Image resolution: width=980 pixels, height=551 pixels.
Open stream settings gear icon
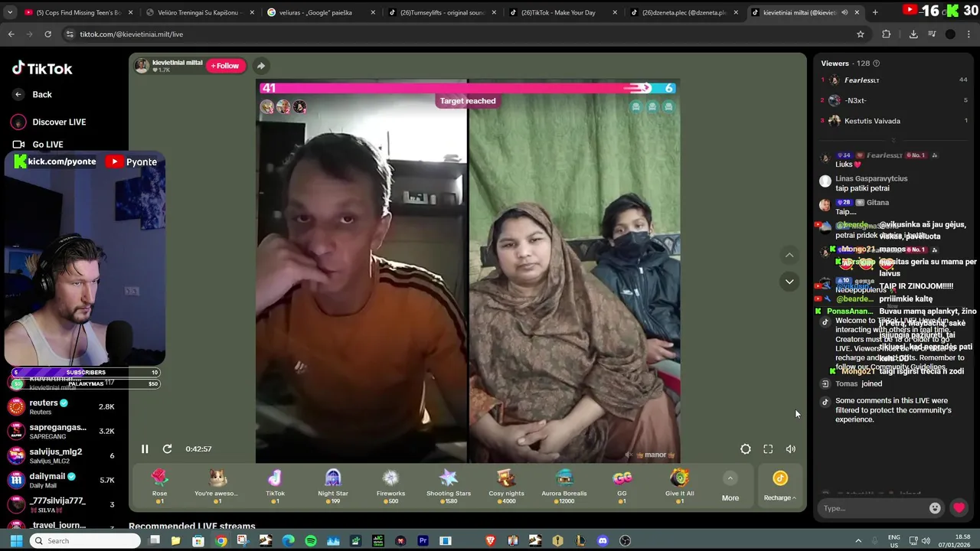tap(745, 449)
